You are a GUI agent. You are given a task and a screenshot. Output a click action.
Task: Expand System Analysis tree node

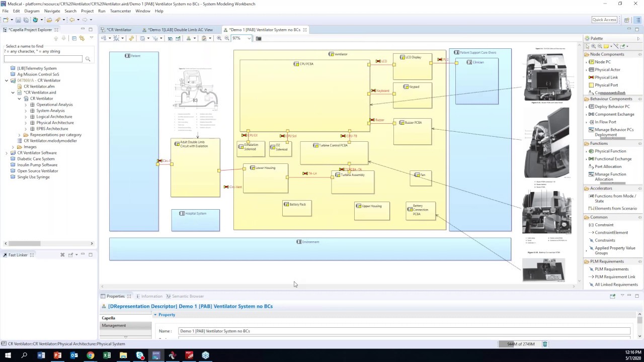pos(26,111)
